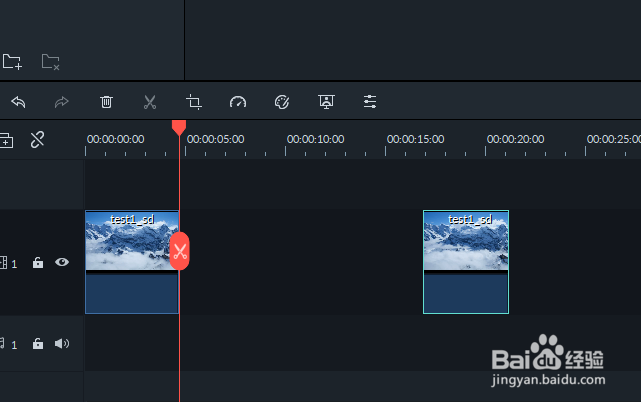Click ruler at 00:00:05:00

215,139
